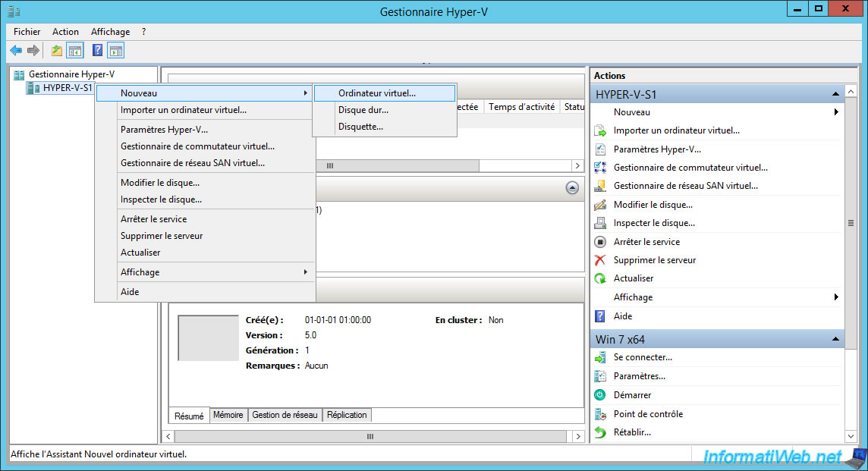Choose Supprimer le serveur in context menu
This screenshot has width=868, height=471.
pos(205,237)
